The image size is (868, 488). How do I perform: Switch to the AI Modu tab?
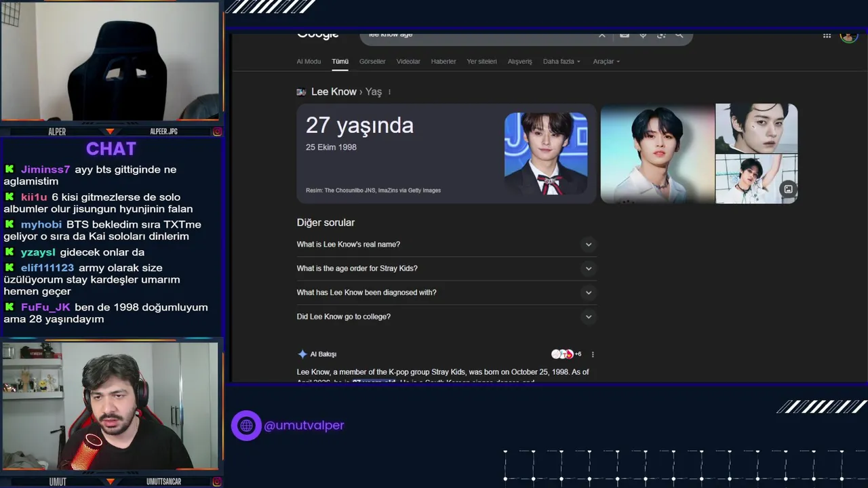tap(309, 62)
